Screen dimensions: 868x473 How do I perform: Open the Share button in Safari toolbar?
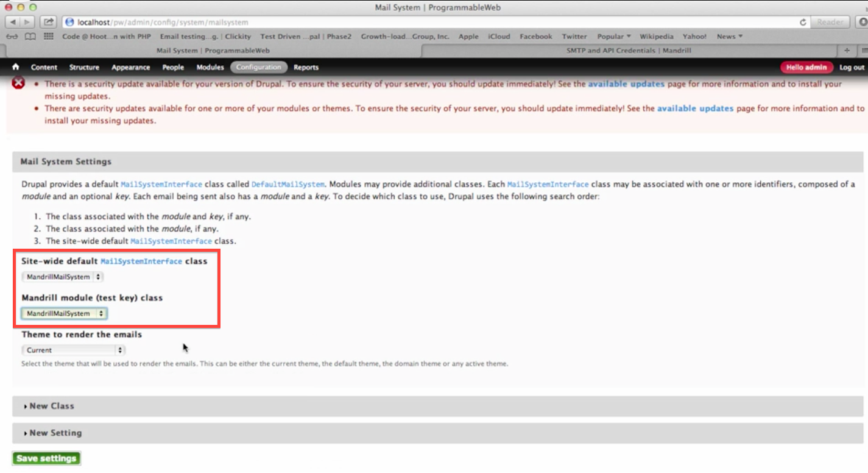(49, 22)
